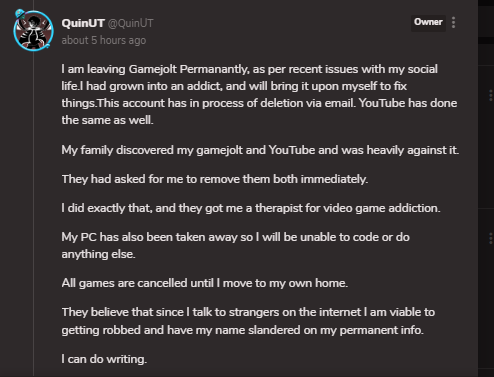Click the @QuinUT username handle
494x377 pixels.
click(130, 23)
